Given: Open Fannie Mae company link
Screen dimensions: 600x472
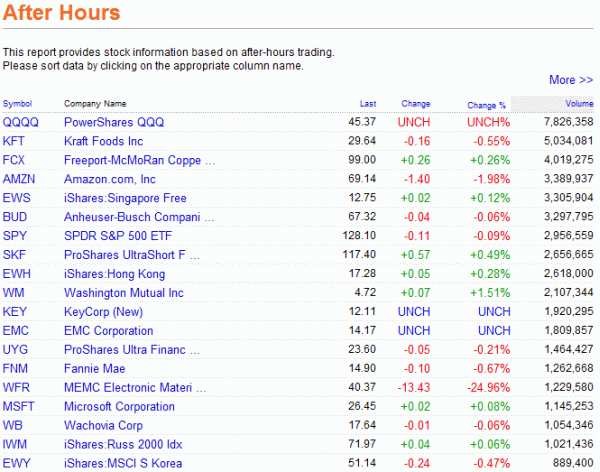Looking at the screenshot, I should [x=95, y=368].
